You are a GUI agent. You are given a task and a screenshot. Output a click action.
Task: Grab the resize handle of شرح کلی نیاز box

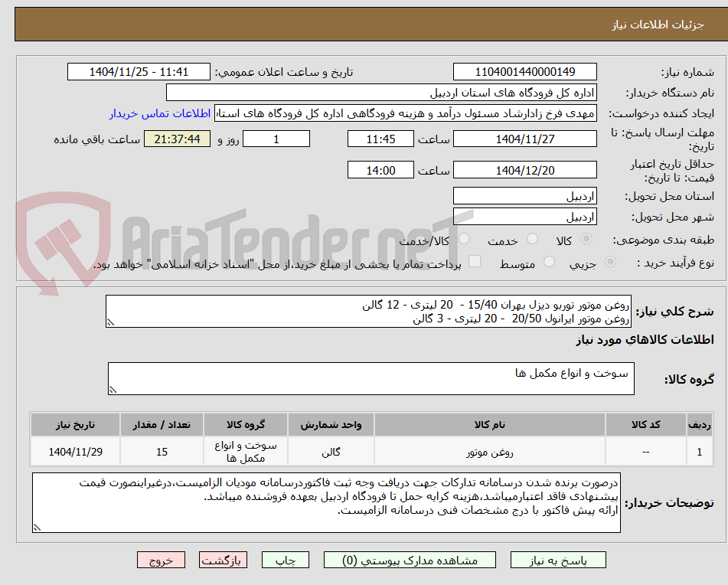coord(110,322)
